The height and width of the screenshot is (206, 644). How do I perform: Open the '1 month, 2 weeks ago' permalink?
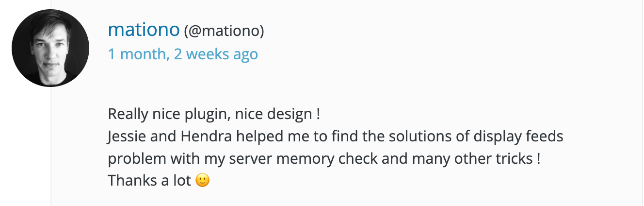[x=183, y=53]
